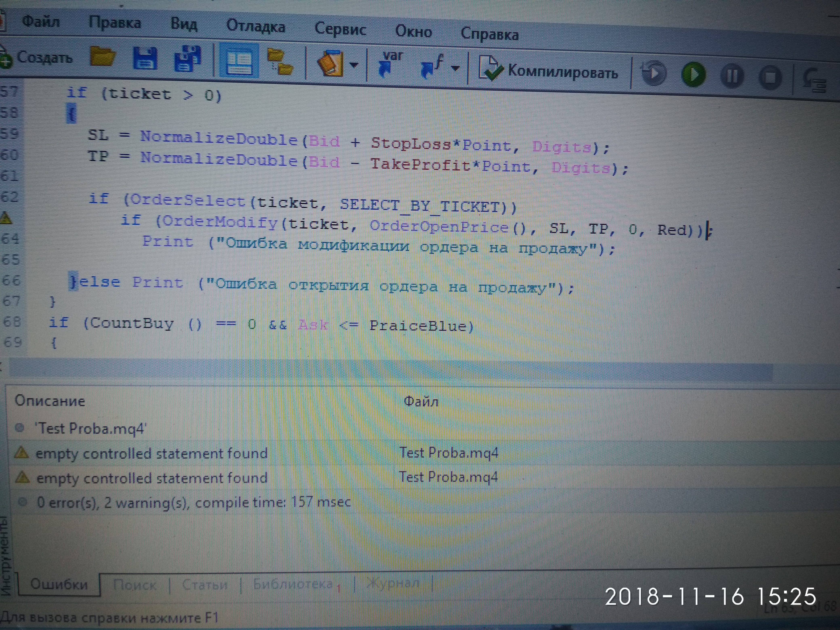Screen dimensions: 840x630
Task: Open the Вид menu
Action: pyautogui.click(x=184, y=25)
